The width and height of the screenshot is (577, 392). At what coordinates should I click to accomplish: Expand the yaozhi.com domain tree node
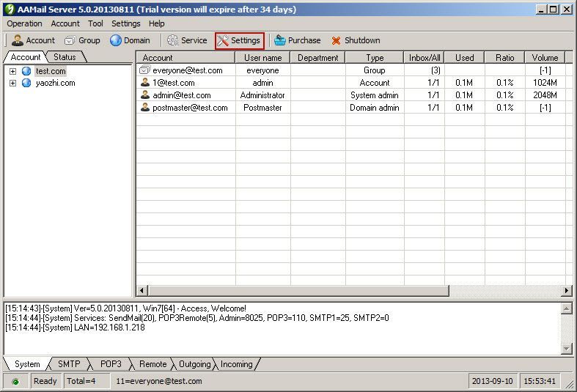tap(13, 83)
